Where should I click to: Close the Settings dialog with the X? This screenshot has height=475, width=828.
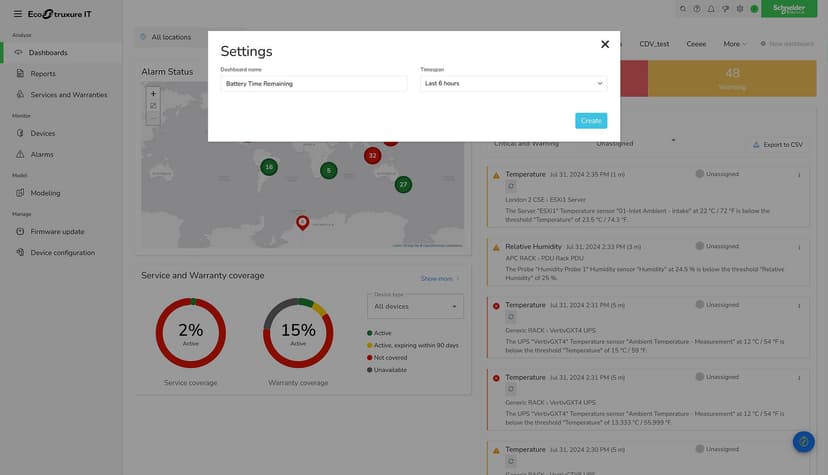(x=605, y=44)
